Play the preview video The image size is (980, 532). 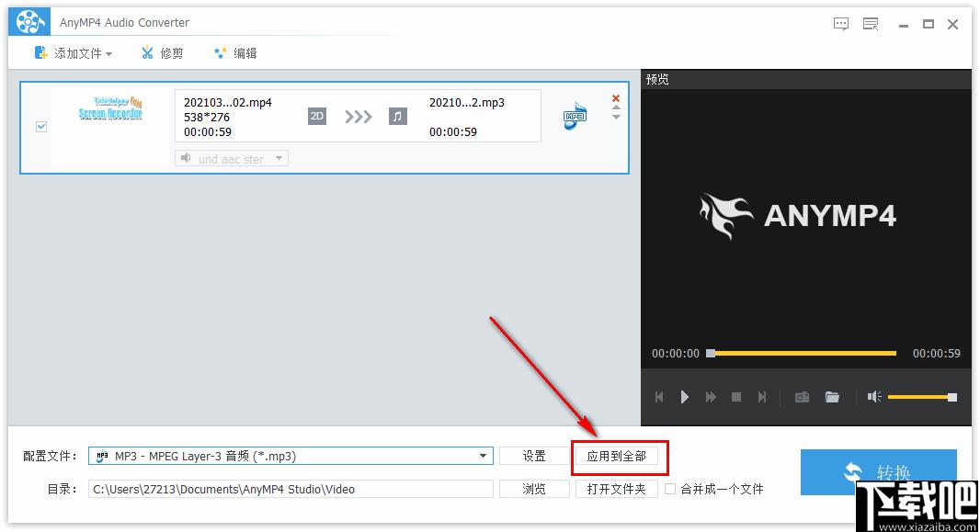[x=684, y=397]
